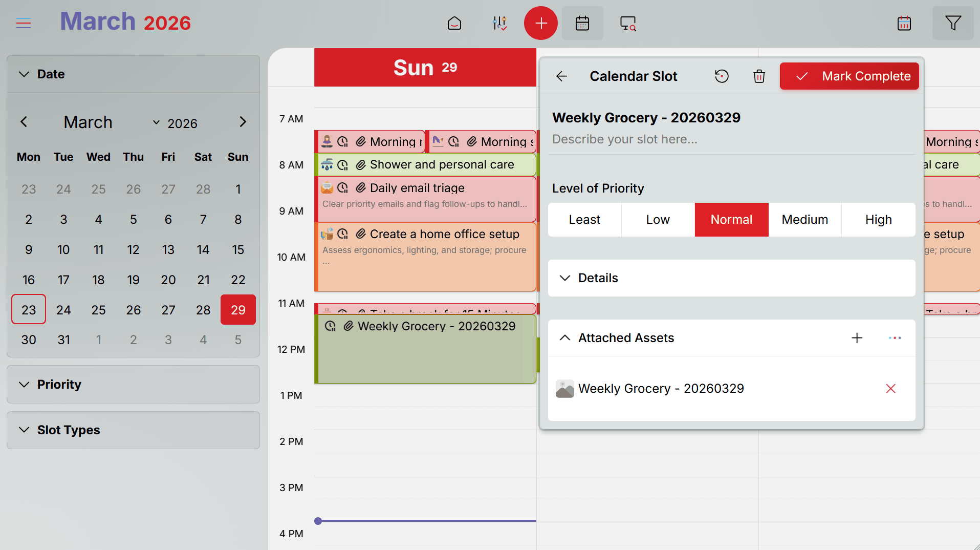Select Least as the priority level
The width and height of the screenshot is (980, 550).
(584, 219)
